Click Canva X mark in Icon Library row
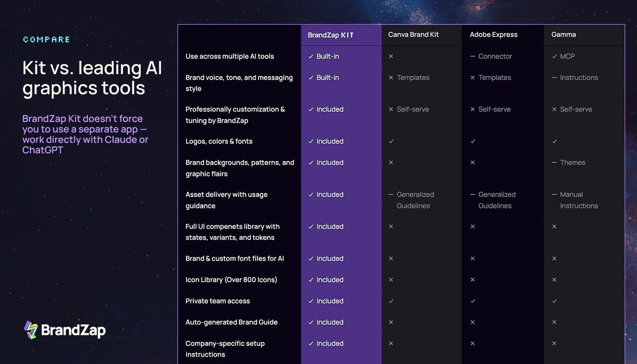Image resolution: width=637 pixels, height=364 pixels. coord(391,280)
